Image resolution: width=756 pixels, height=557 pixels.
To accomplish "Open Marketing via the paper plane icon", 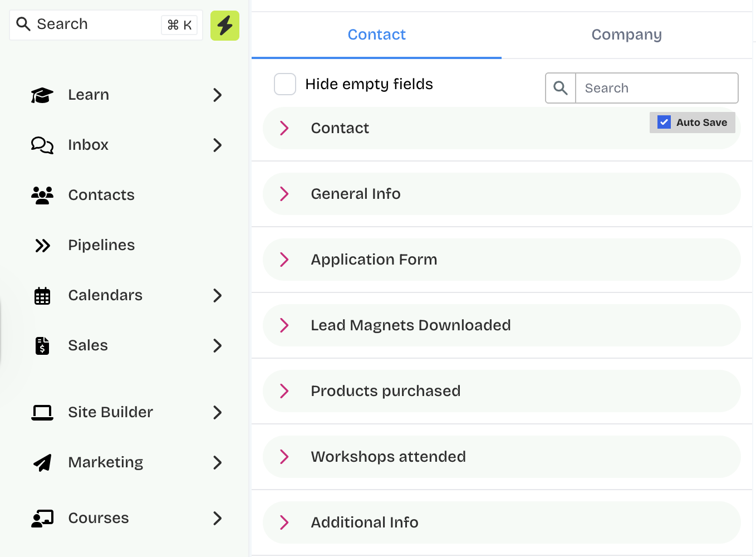I will point(42,463).
